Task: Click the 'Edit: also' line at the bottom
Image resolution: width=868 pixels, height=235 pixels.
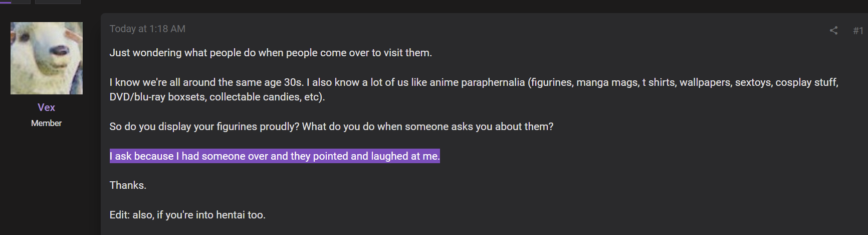Action: (x=187, y=215)
